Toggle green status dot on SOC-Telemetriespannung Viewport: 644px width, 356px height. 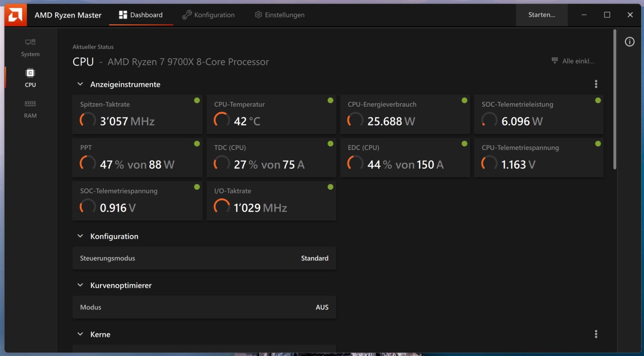click(197, 187)
